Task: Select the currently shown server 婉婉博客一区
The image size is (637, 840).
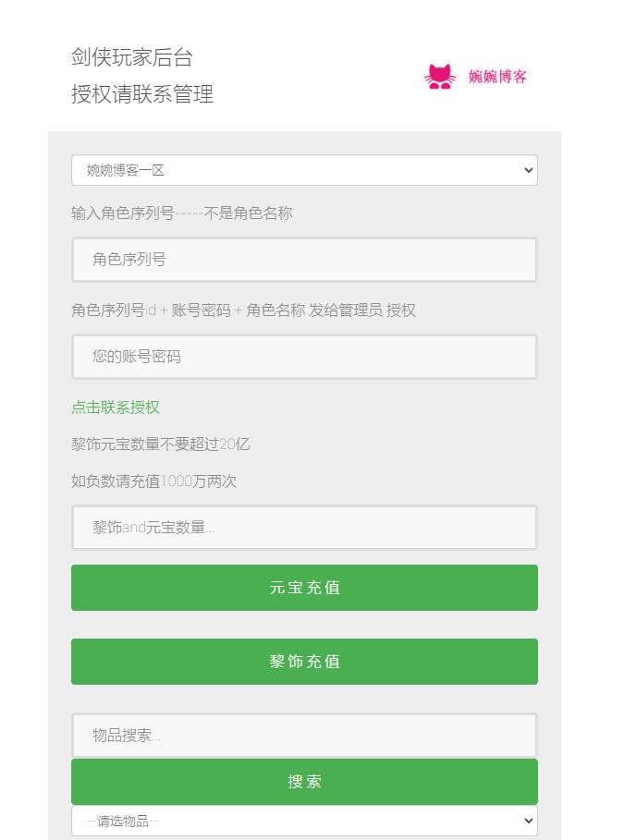Action: tap(305, 170)
